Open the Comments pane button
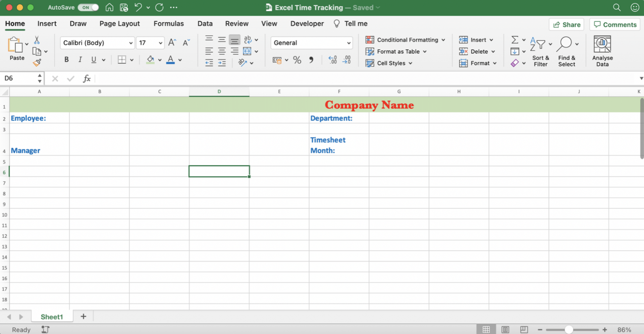644x334 pixels. coord(615,24)
